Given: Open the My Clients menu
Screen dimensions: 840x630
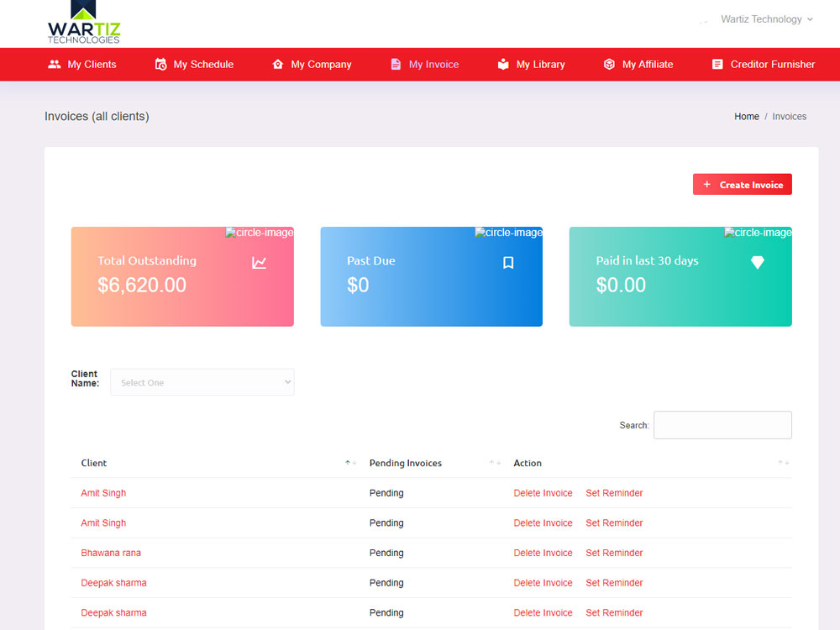Looking at the screenshot, I should coord(82,65).
